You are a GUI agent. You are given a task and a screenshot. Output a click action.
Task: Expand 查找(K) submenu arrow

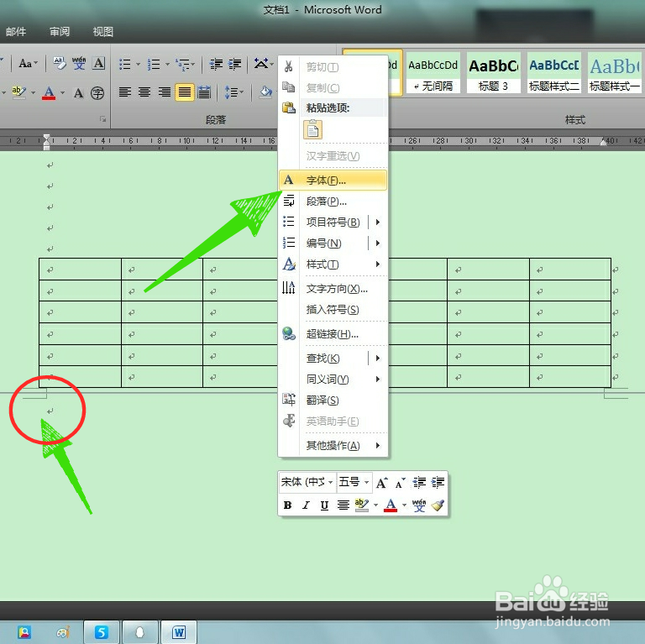[x=378, y=359]
